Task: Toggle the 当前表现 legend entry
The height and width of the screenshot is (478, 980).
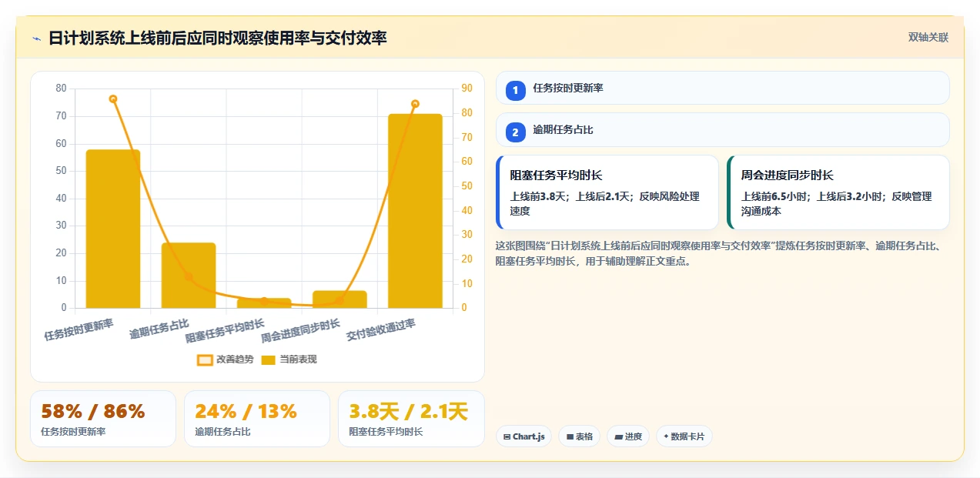Action: pos(289,359)
